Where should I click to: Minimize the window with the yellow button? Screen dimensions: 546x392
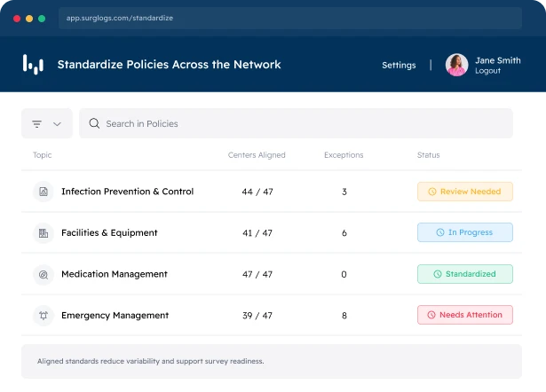pyautogui.click(x=29, y=19)
